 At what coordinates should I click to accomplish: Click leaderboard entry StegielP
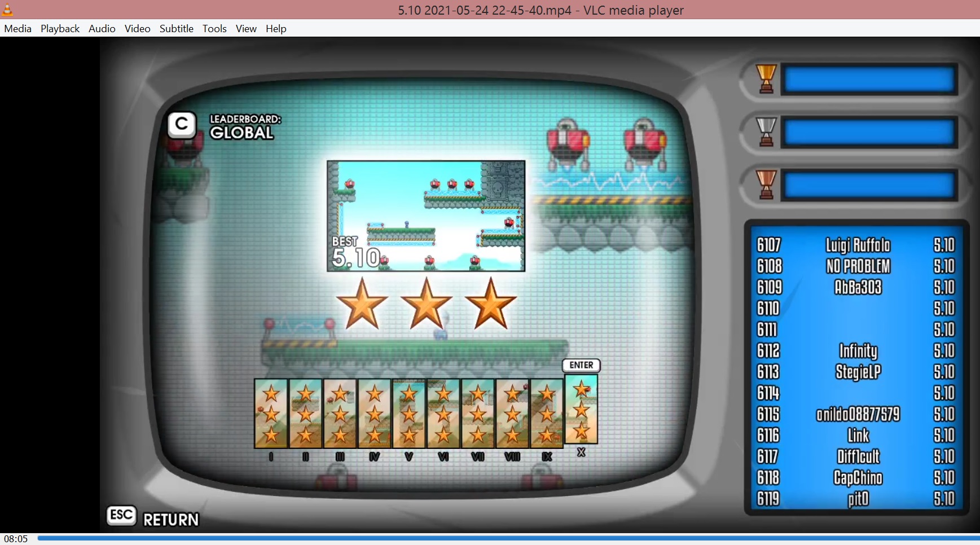[x=858, y=372]
